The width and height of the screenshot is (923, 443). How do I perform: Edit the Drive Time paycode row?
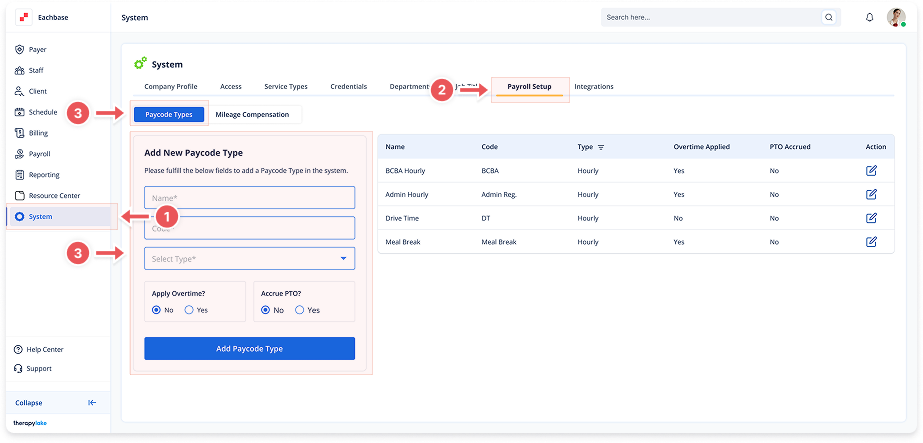[x=871, y=218]
